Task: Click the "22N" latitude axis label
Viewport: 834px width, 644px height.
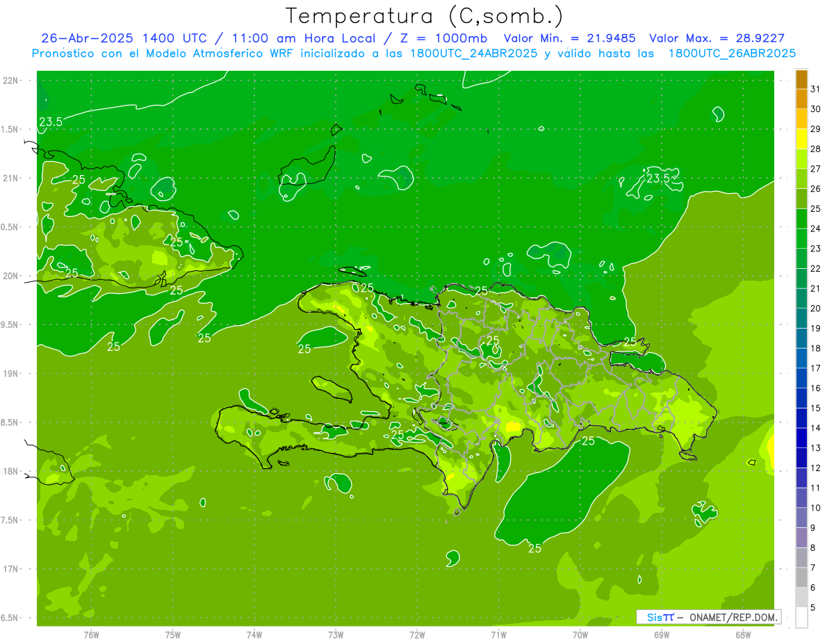Action: [x=10, y=81]
